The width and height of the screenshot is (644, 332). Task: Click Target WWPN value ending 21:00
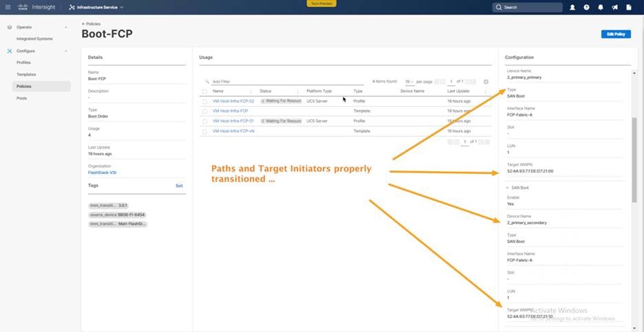point(530,171)
